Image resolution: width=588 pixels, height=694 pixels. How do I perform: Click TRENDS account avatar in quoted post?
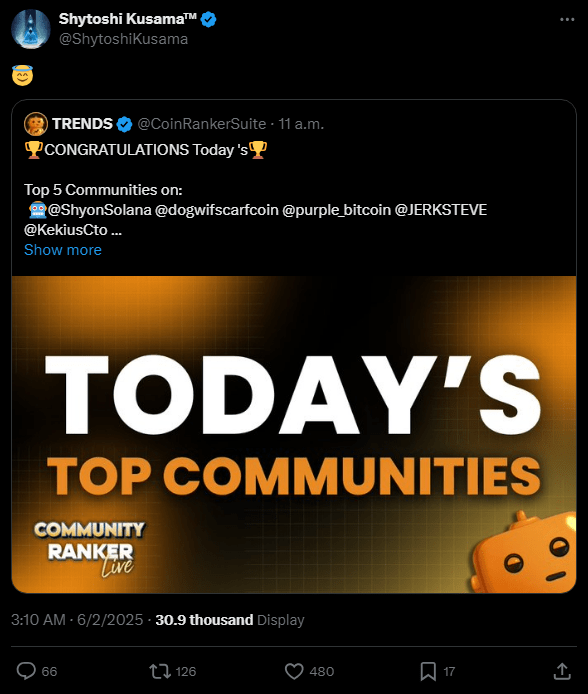click(36, 124)
